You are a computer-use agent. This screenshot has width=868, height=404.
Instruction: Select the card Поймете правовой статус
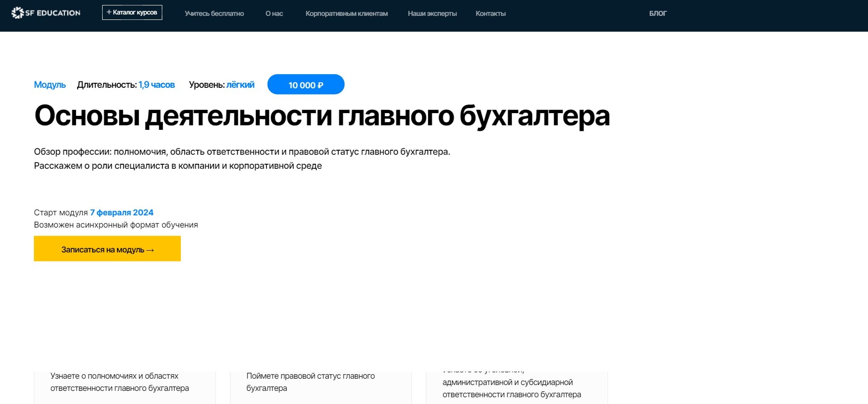pos(321,385)
